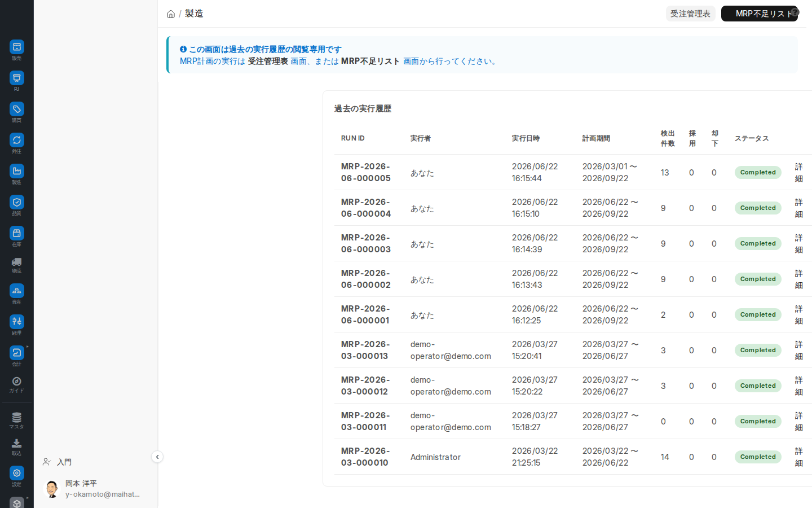This screenshot has height=508, width=812.
Task: Select run ID MRP-2026-03-000013
Action: click(365, 350)
